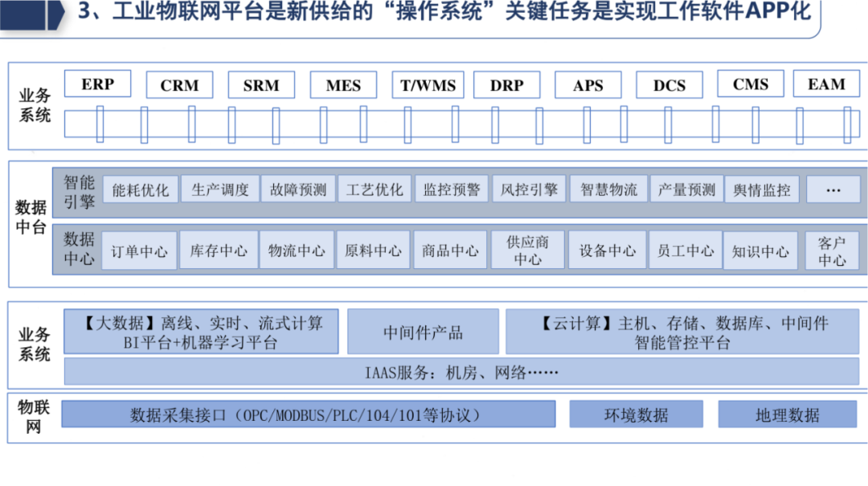Open the MES system module
Viewport: 868px width, 486px height.
[x=343, y=85]
